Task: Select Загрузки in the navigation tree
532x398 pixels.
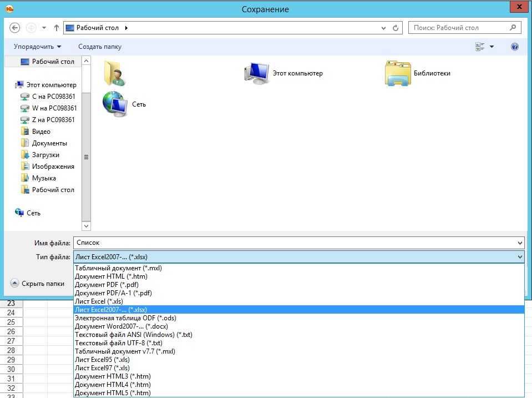Action: coord(45,155)
